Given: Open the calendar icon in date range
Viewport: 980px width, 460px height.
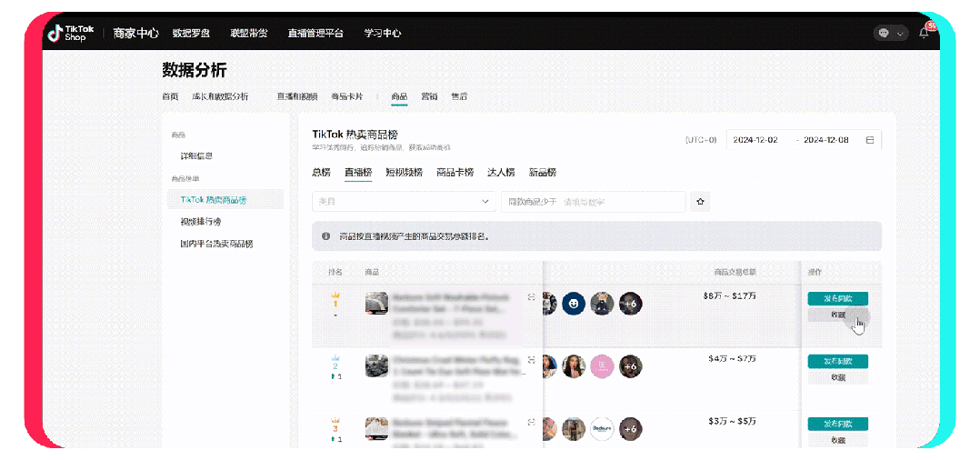Looking at the screenshot, I should point(869,140).
